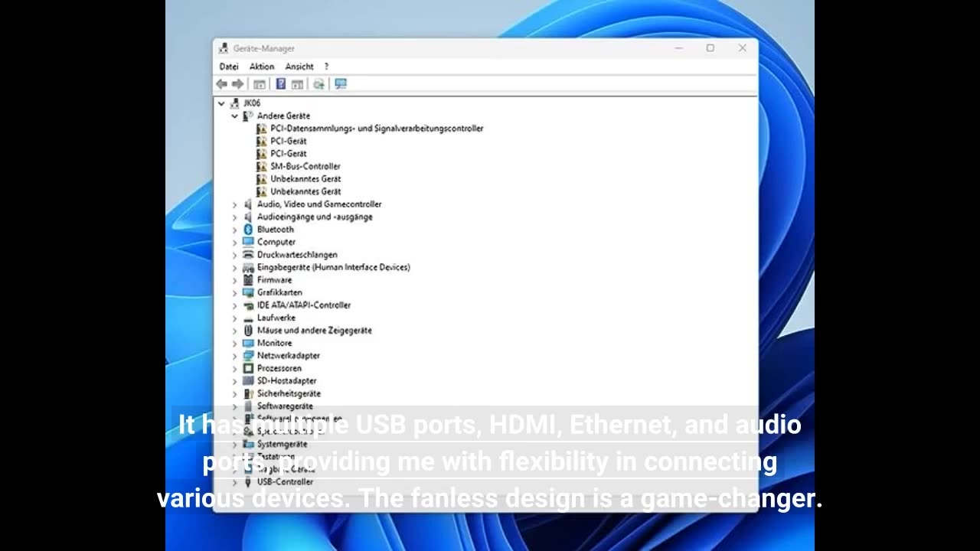
Task: Expand the Bluetooth node
Action: (x=235, y=230)
